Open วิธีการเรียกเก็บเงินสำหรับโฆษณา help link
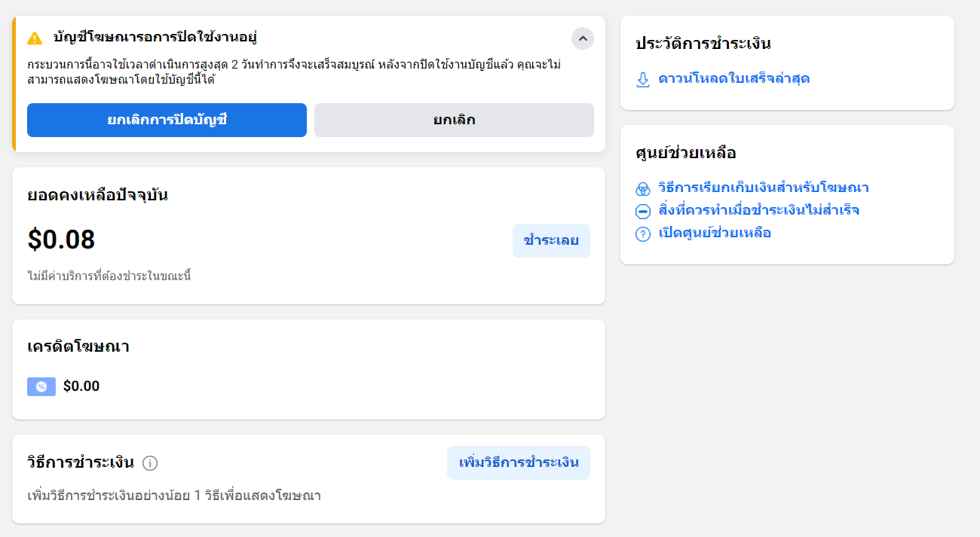 coord(763,188)
